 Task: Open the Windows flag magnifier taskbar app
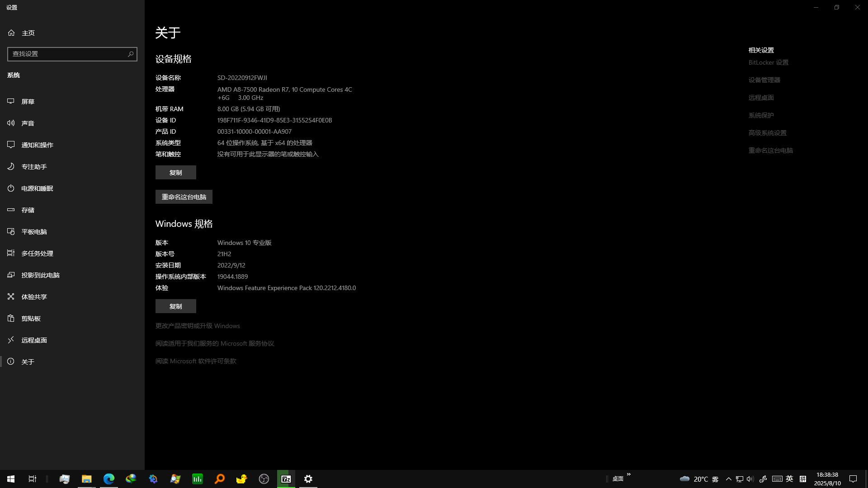(x=175, y=479)
